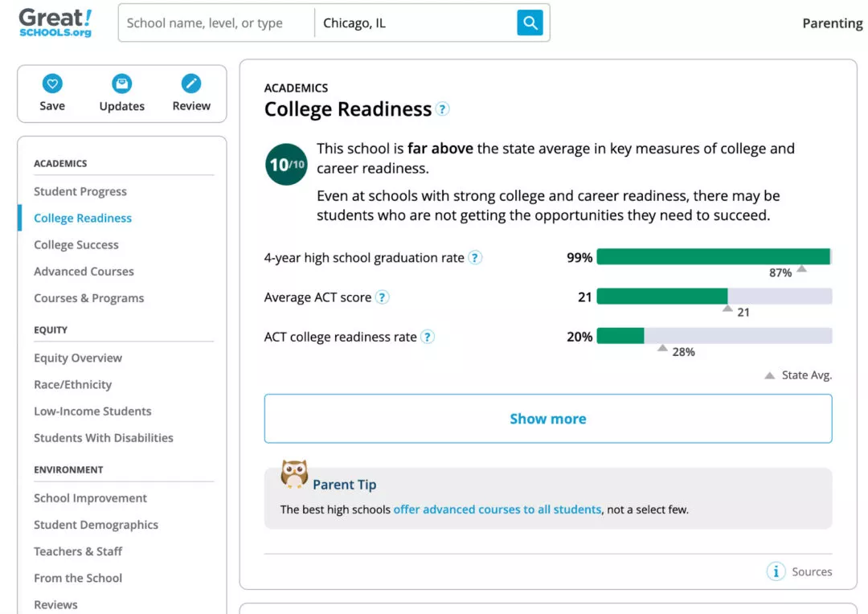Click the blue search magnifier button

pyautogui.click(x=530, y=23)
